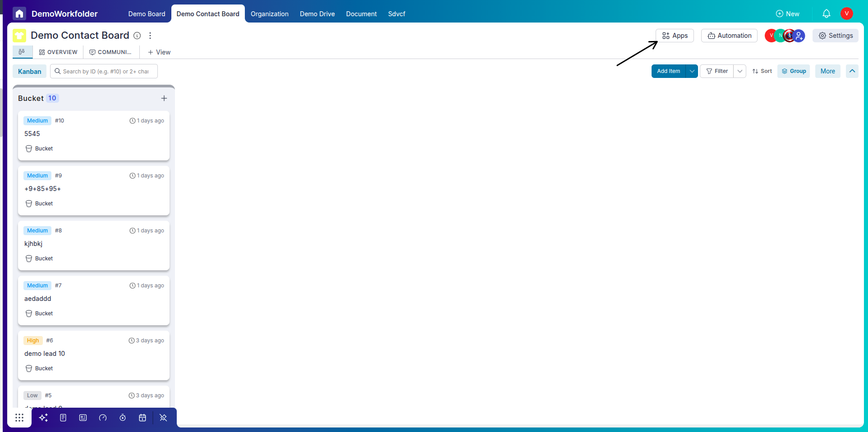The width and height of the screenshot is (868, 432).
Task: Open the Apps button
Action: pyautogui.click(x=675, y=36)
